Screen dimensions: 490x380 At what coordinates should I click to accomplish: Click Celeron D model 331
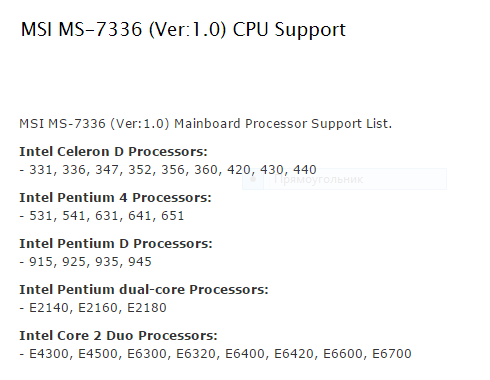41,170
